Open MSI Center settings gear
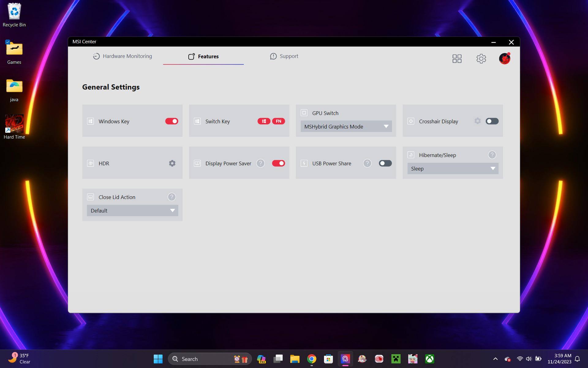The width and height of the screenshot is (588, 368). click(x=481, y=59)
